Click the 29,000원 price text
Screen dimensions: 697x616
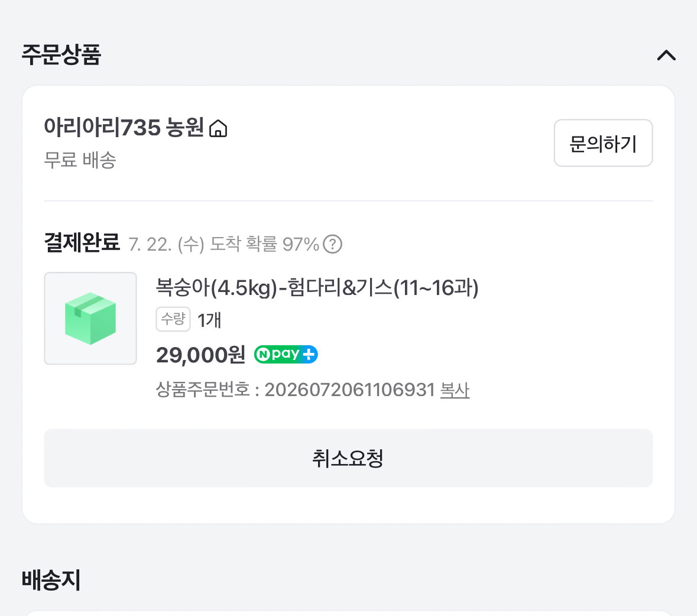pos(200,355)
